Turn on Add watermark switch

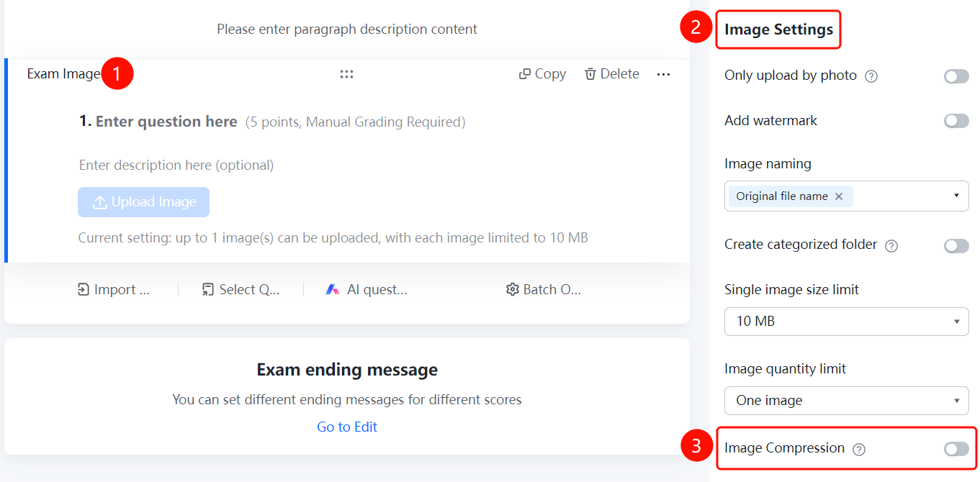point(956,121)
